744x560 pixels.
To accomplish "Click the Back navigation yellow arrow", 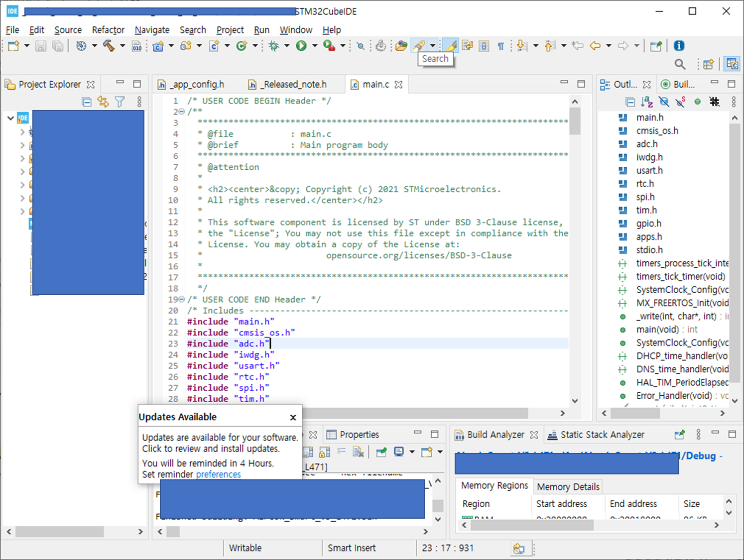I will click(x=595, y=46).
